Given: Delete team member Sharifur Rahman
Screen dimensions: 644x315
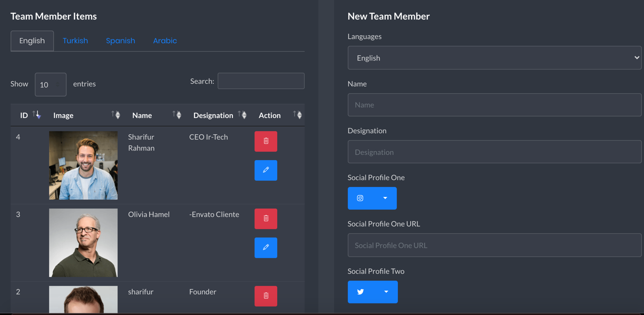Looking at the screenshot, I should point(266,141).
